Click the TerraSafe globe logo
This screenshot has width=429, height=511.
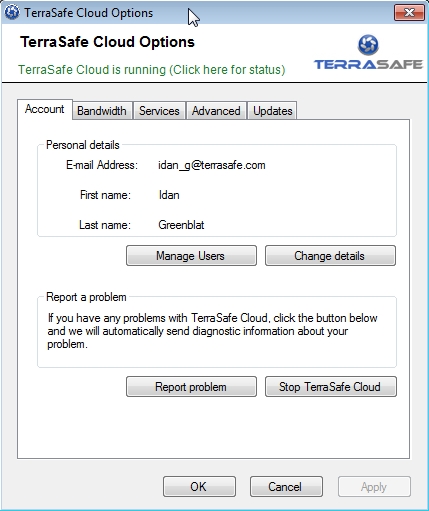pos(368,45)
